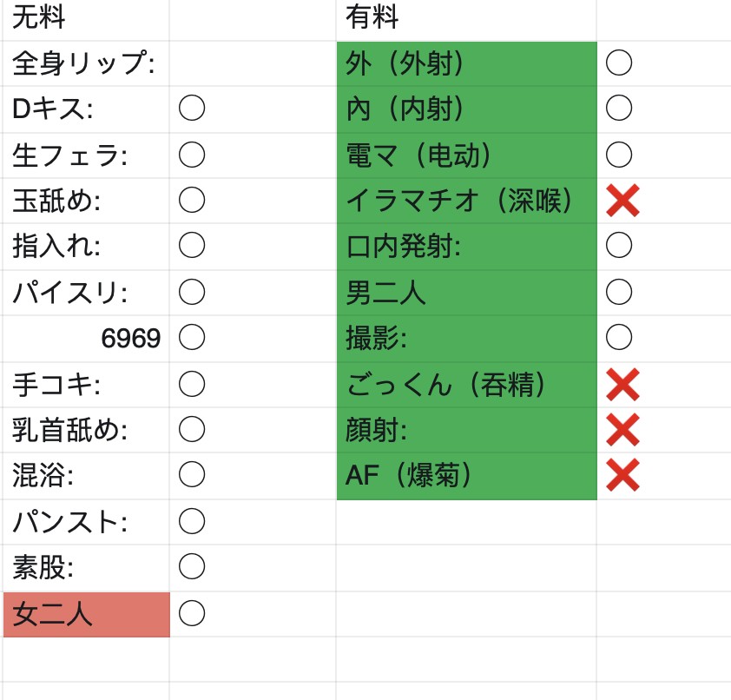731x700 pixels.
Task: Select the 有料 header cell
Action: [466, 20]
